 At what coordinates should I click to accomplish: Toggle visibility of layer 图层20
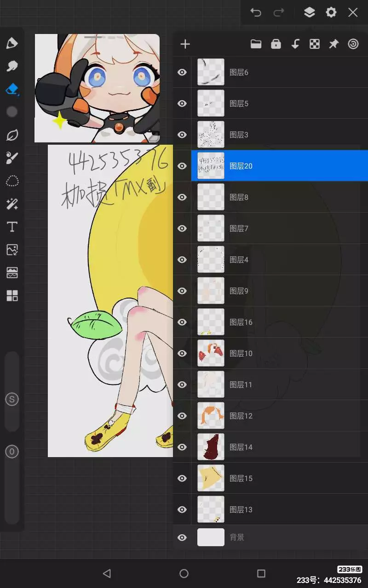click(182, 166)
